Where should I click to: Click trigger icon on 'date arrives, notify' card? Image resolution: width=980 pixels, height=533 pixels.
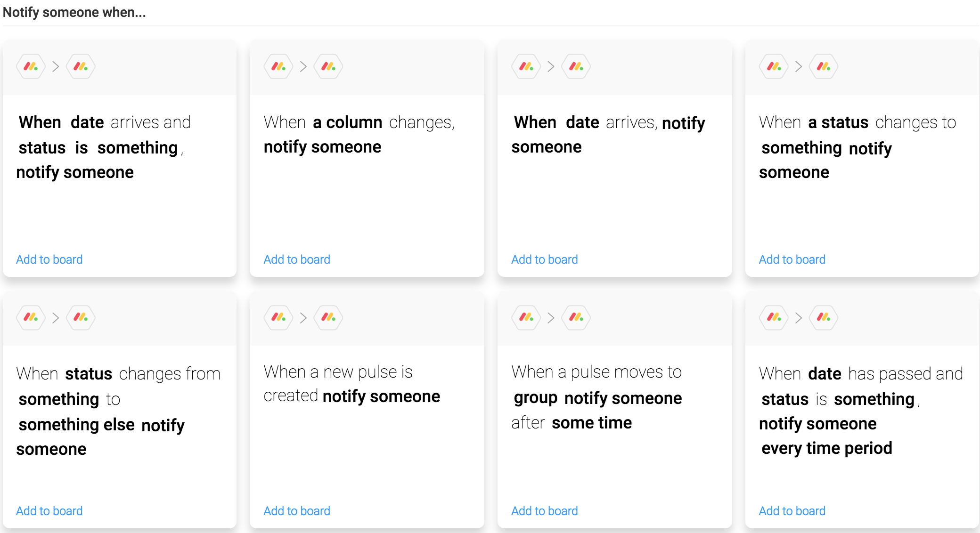526,66
